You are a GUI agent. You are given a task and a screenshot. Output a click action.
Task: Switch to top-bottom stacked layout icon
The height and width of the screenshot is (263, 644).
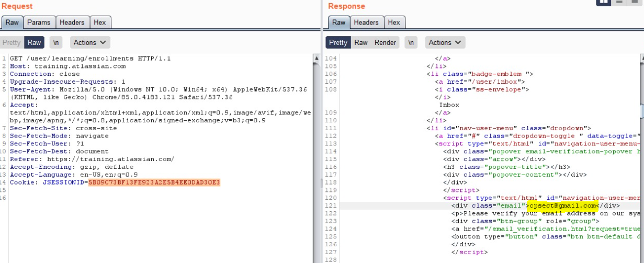[x=620, y=2]
